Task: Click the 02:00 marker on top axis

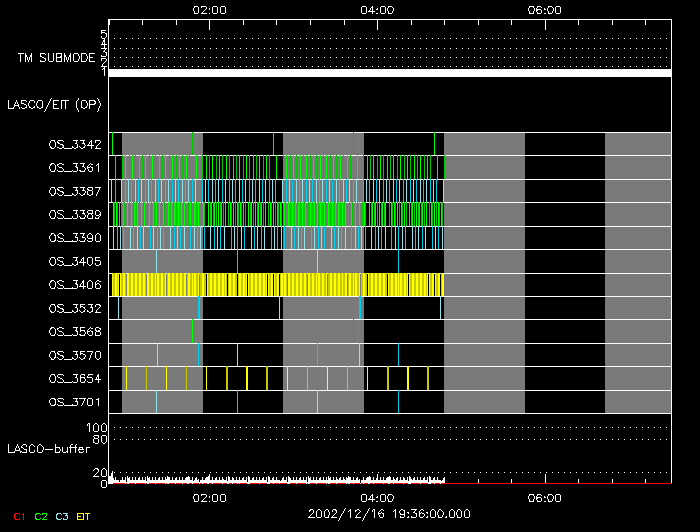Action: pos(209,10)
